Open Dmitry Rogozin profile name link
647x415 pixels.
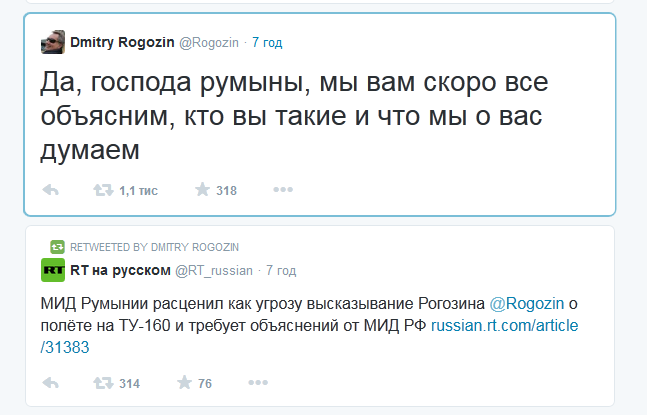point(122,42)
